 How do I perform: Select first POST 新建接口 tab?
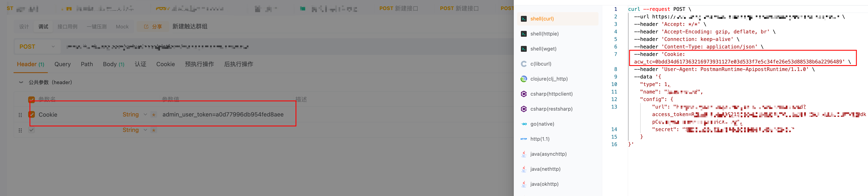(399, 8)
